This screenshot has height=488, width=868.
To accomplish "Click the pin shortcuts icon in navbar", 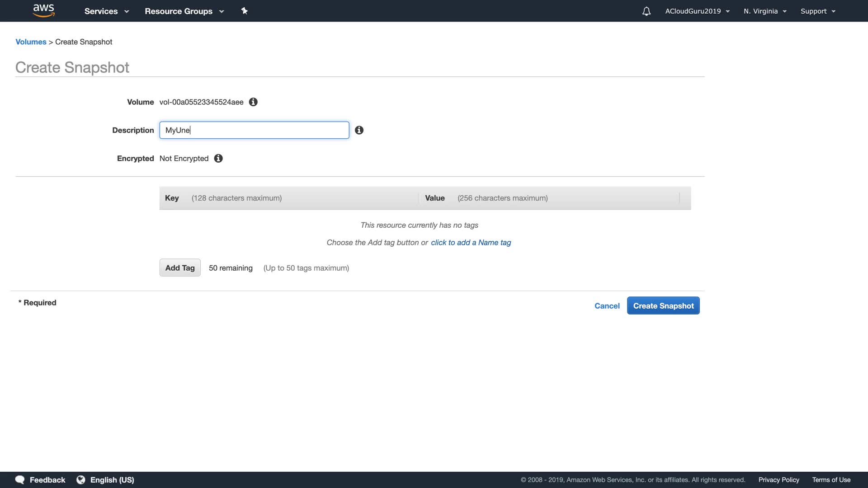I will pos(244,11).
